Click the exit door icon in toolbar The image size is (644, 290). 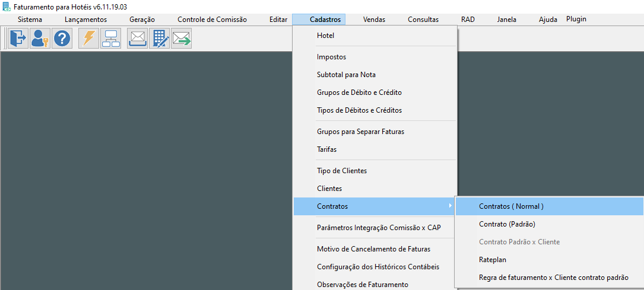click(x=18, y=39)
